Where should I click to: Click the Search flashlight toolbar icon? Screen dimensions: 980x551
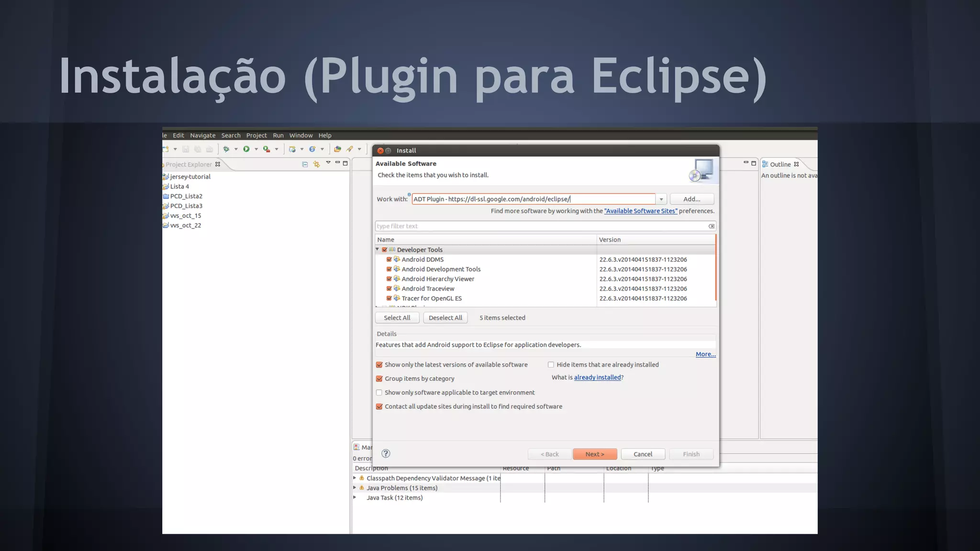click(x=350, y=149)
